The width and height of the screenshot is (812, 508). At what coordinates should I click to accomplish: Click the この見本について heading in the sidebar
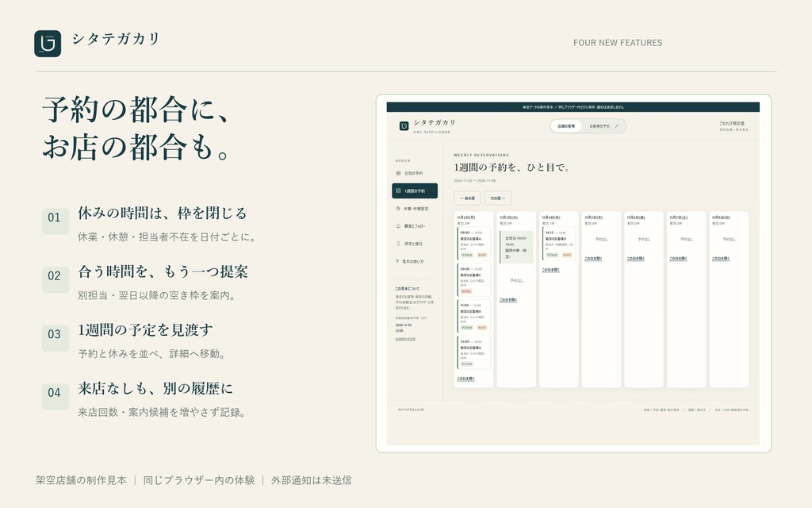(408, 289)
